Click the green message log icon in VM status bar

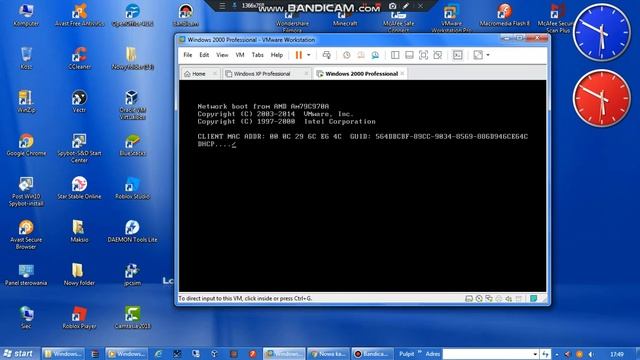533,299
